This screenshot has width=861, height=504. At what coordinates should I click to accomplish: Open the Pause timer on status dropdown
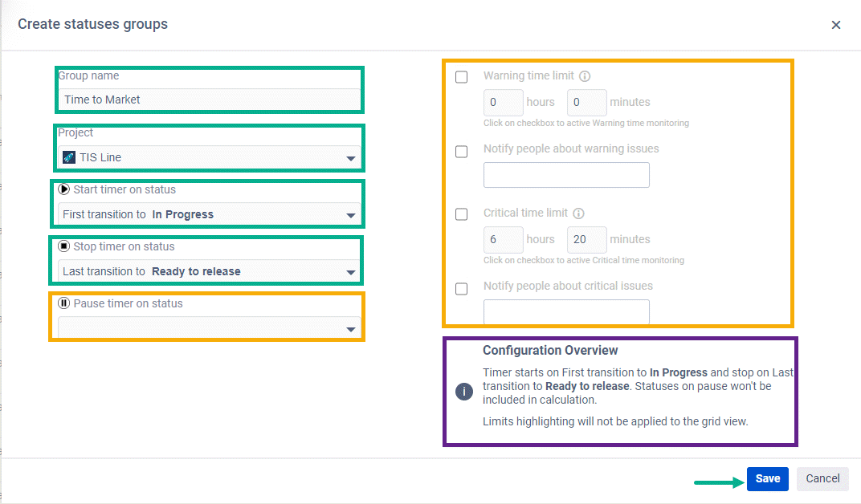point(209,328)
